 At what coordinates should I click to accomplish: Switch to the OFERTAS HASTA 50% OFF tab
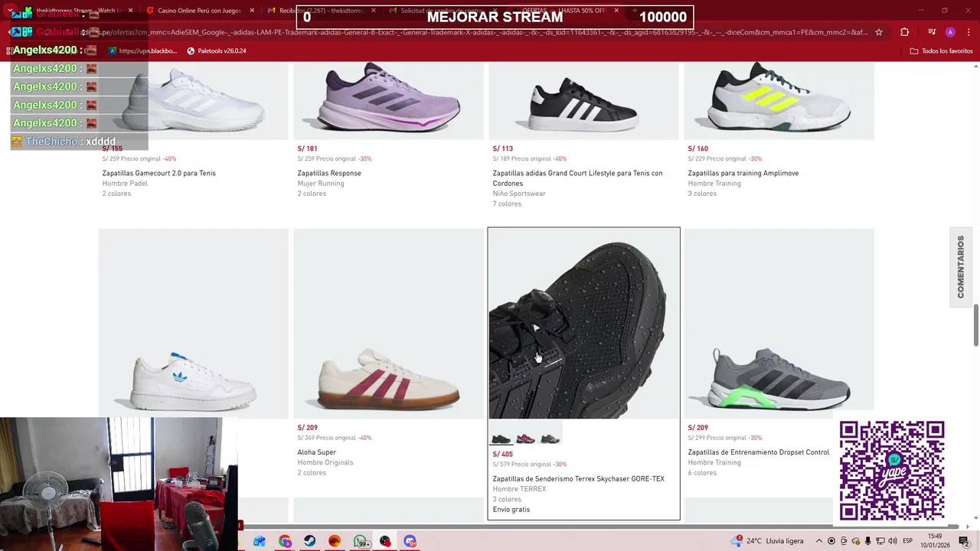click(563, 11)
